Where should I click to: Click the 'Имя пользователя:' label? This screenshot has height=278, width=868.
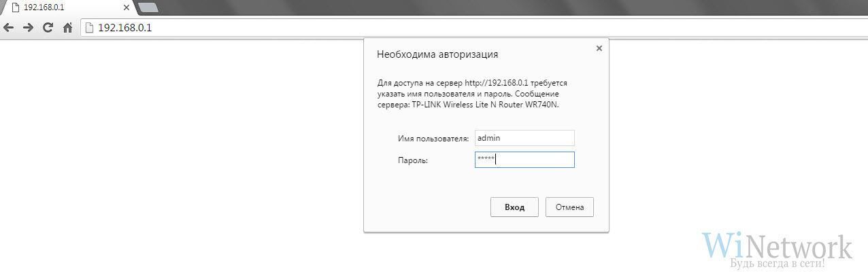433,139
